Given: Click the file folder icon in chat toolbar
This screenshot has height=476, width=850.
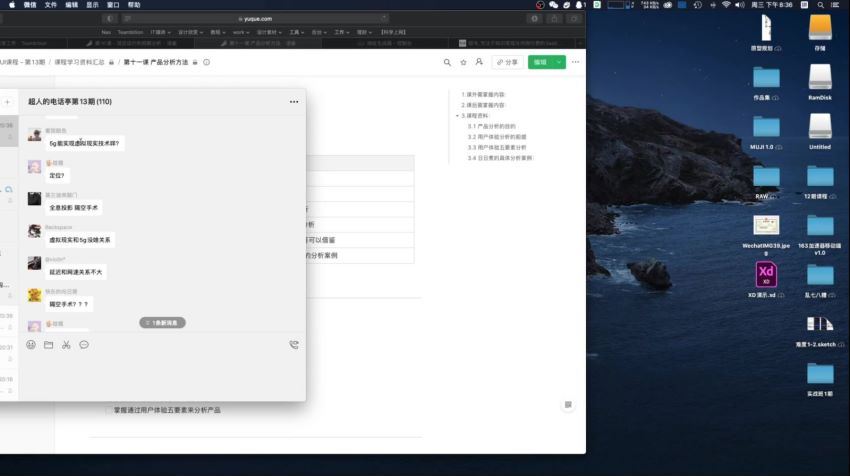Looking at the screenshot, I should (x=48, y=345).
